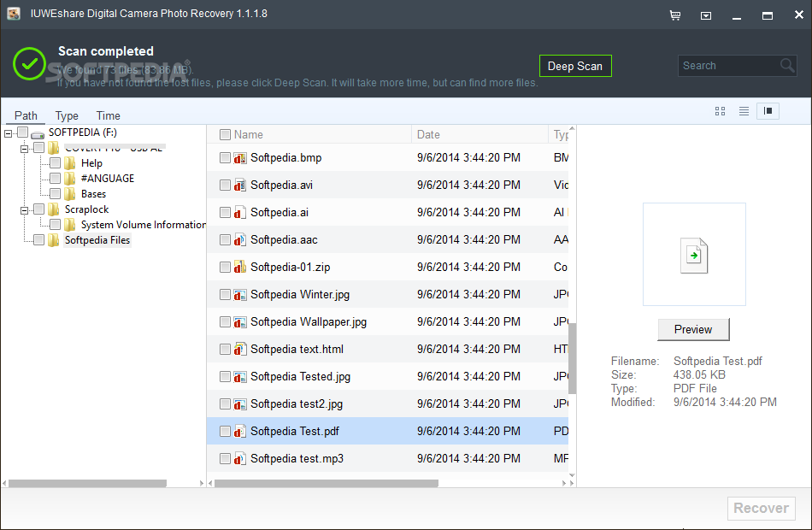Click the Help folder icon
Image resolution: width=812 pixels, height=530 pixels.
click(x=70, y=163)
